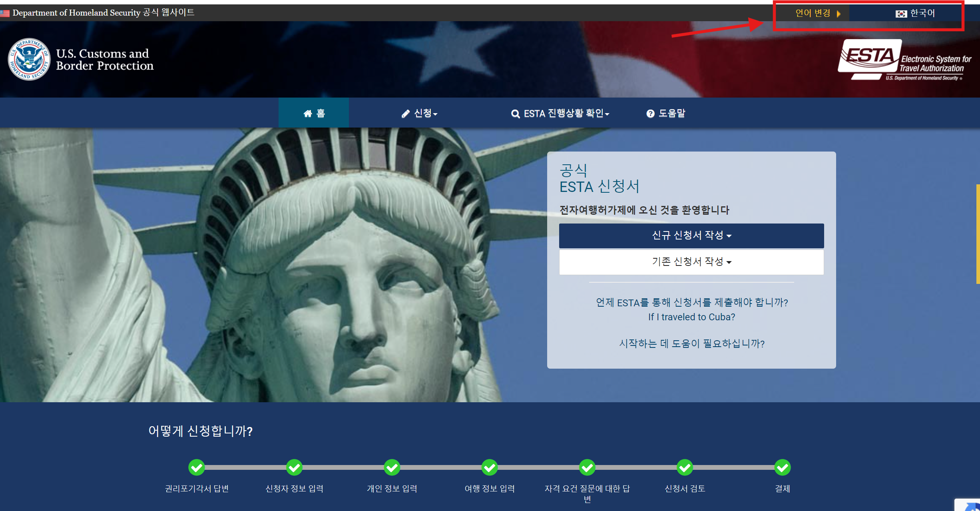
Task: Click the progress line between 신청서 검토 and 결제
Action: click(734, 467)
